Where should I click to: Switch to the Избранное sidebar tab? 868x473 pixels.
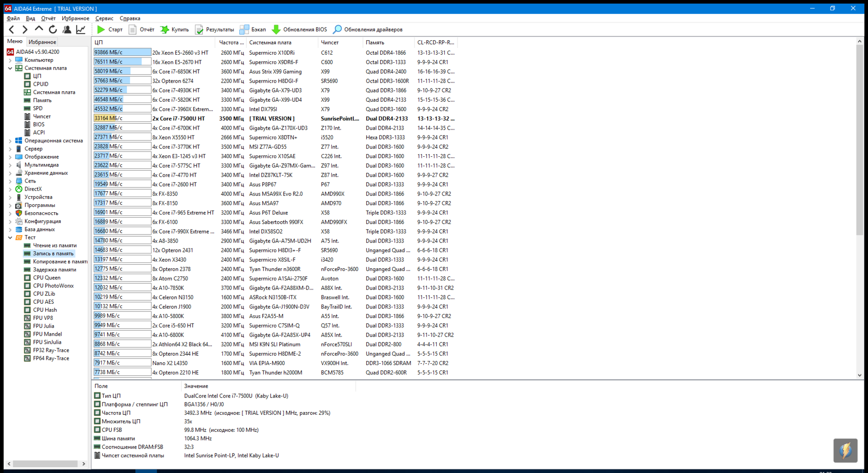[42, 42]
